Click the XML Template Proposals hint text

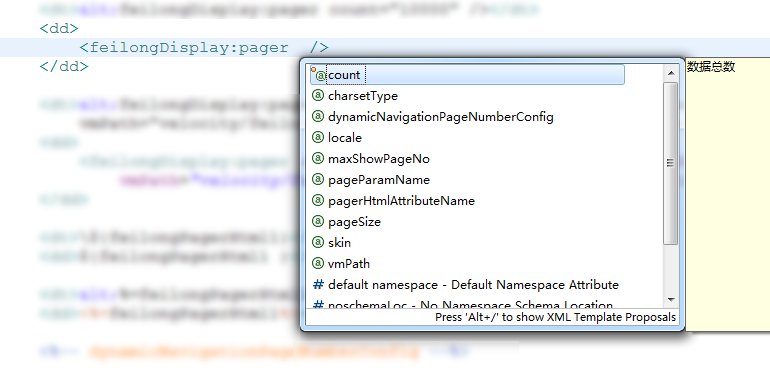pos(555,317)
